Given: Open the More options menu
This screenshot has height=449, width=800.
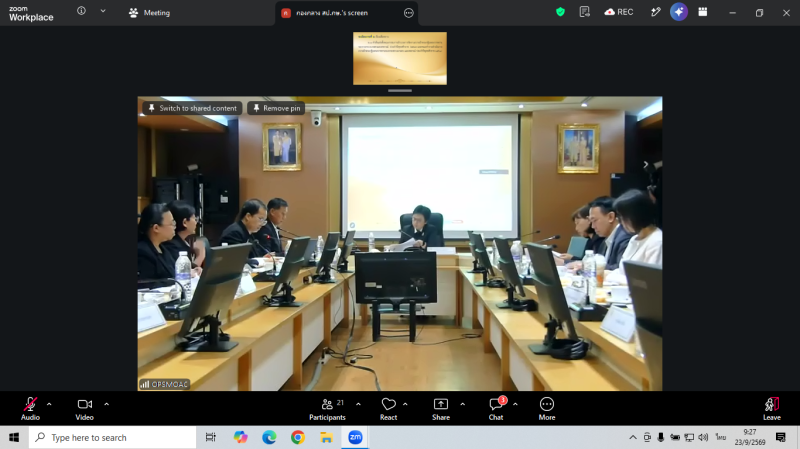Looking at the screenshot, I should point(546,409).
